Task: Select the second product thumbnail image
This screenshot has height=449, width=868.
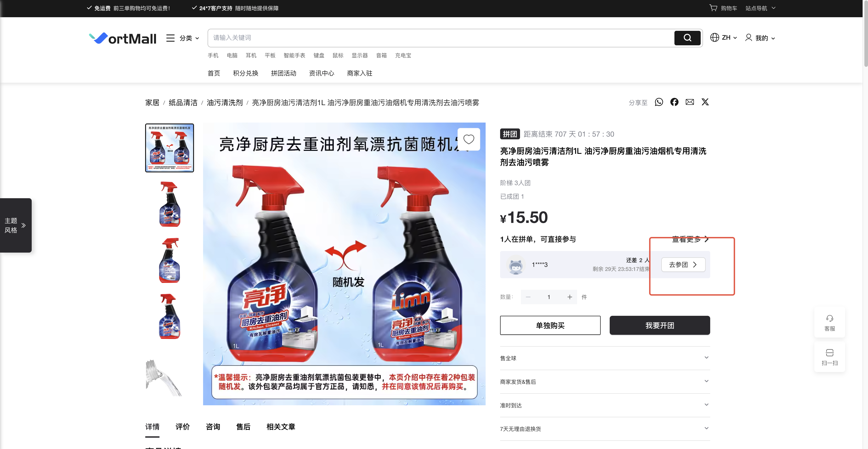Action: [170, 204]
